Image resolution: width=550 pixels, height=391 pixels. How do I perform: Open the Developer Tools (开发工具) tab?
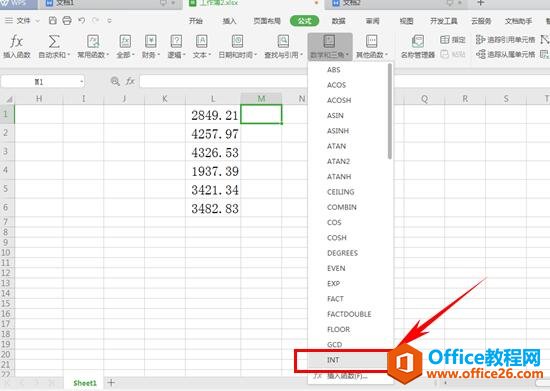point(444,21)
